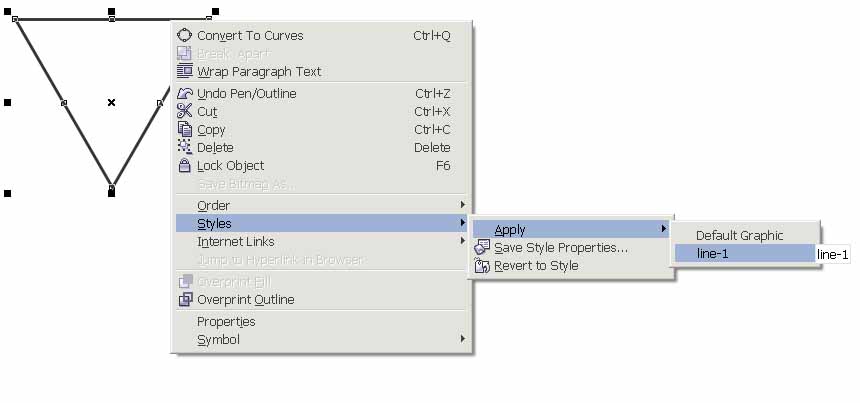Choose the line-1 style entry

pos(745,253)
